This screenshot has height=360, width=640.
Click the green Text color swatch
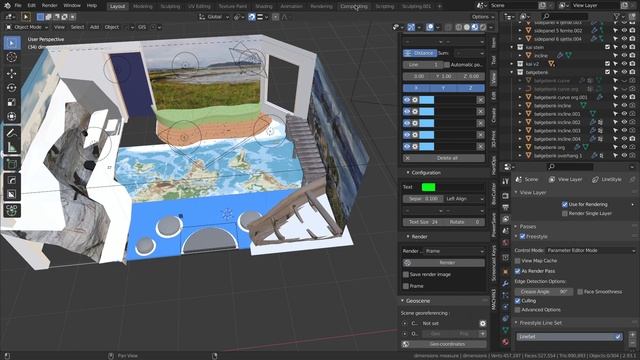tap(428, 187)
